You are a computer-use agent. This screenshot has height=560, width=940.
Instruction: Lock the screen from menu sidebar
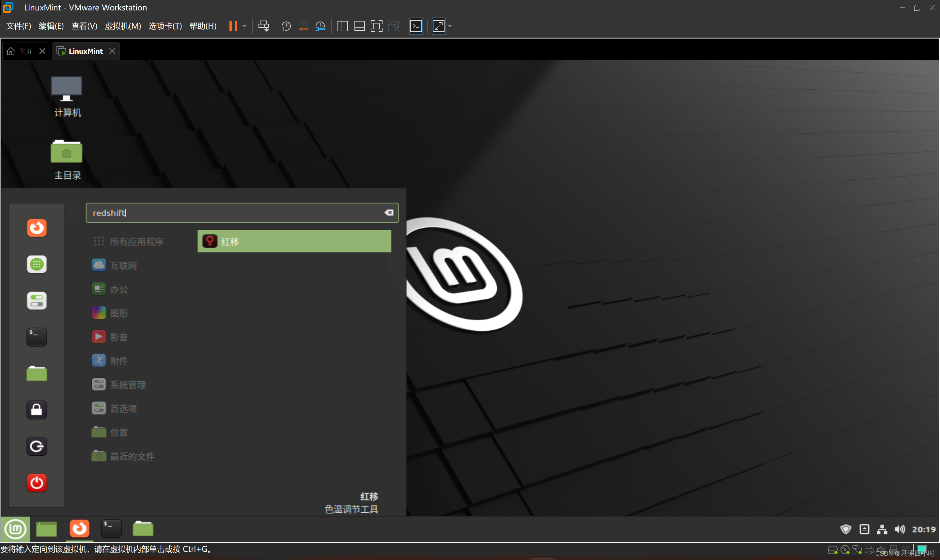37,410
